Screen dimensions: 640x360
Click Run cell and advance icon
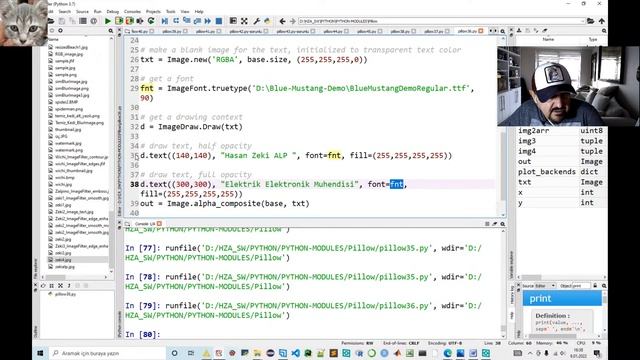(x=129, y=21)
